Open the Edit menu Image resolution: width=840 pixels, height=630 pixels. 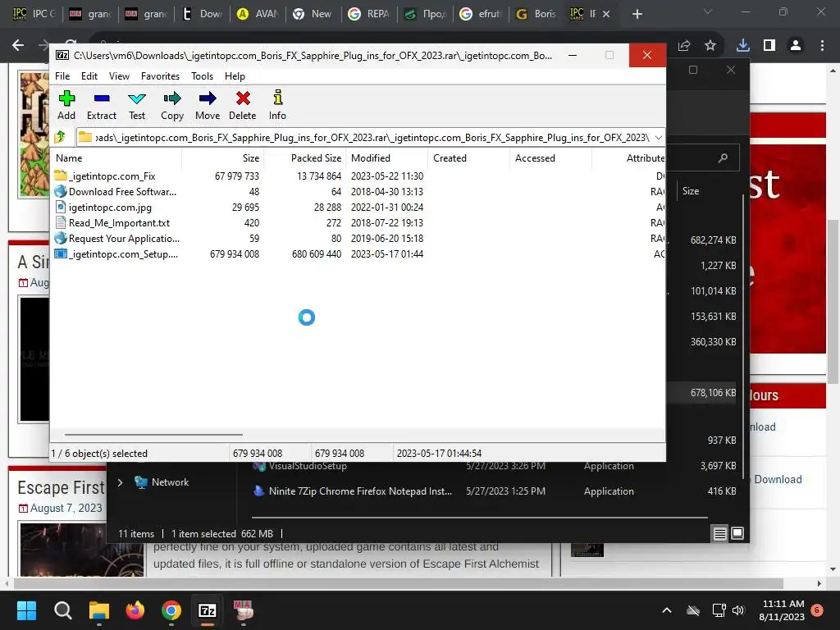click(x=89, y=76)
